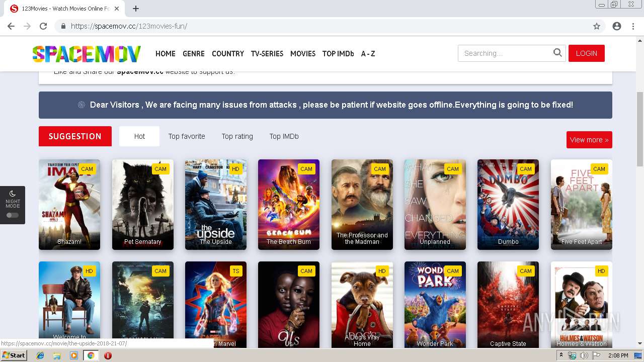Open the Captive State poster
The image size is (644, 362).
508,304
